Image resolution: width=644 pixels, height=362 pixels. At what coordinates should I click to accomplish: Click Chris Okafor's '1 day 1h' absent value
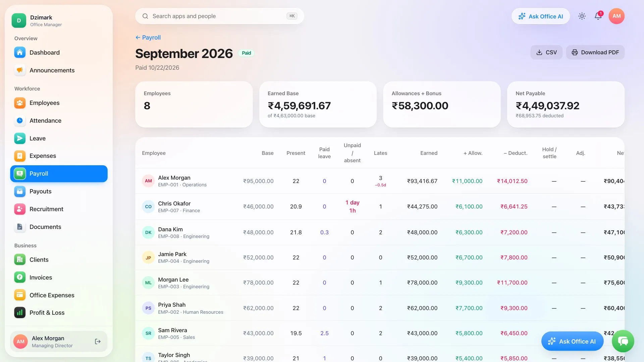coord(352,206)
